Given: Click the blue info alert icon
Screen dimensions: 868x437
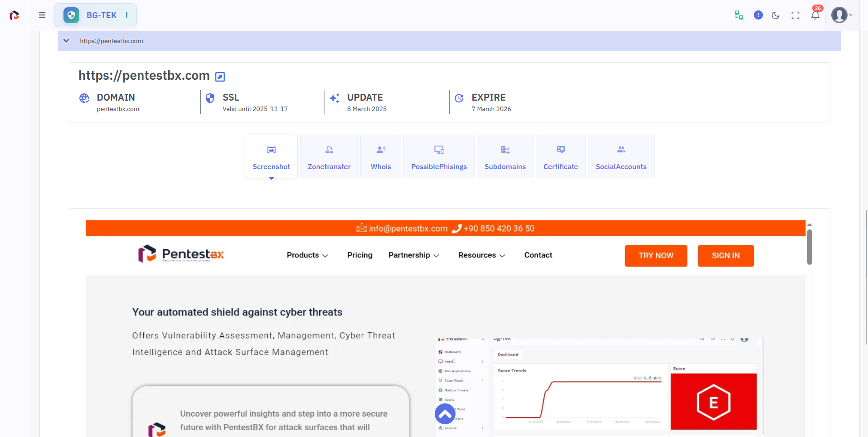Looking at the screenshot, I should (x=758, y=15).
